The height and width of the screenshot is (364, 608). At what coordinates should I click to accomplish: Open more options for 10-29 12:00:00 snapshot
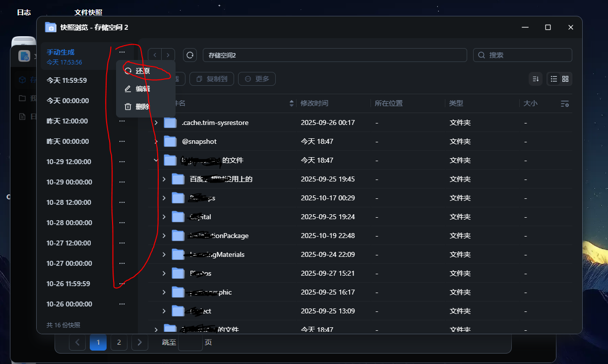coord(122,162)
